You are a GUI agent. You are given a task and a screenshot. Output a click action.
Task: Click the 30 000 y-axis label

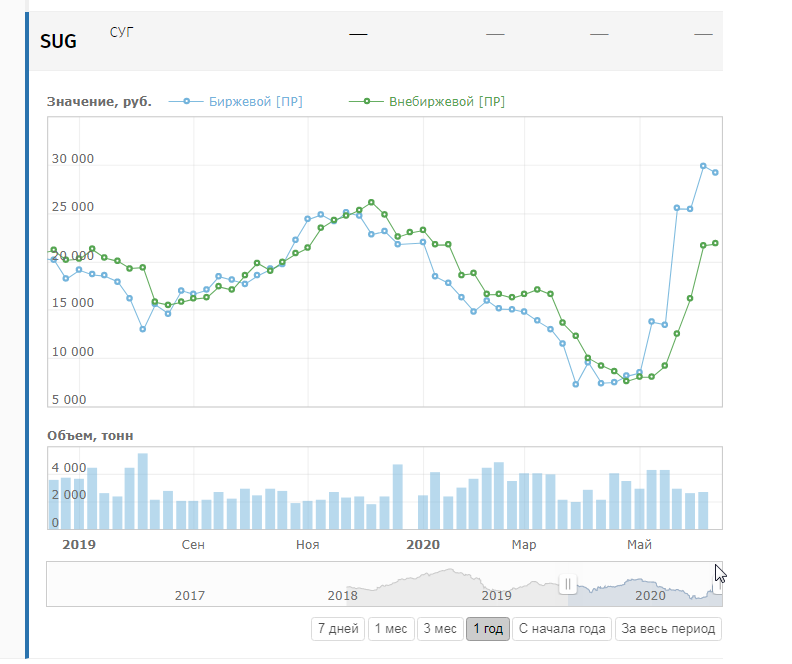click(73, 159)
